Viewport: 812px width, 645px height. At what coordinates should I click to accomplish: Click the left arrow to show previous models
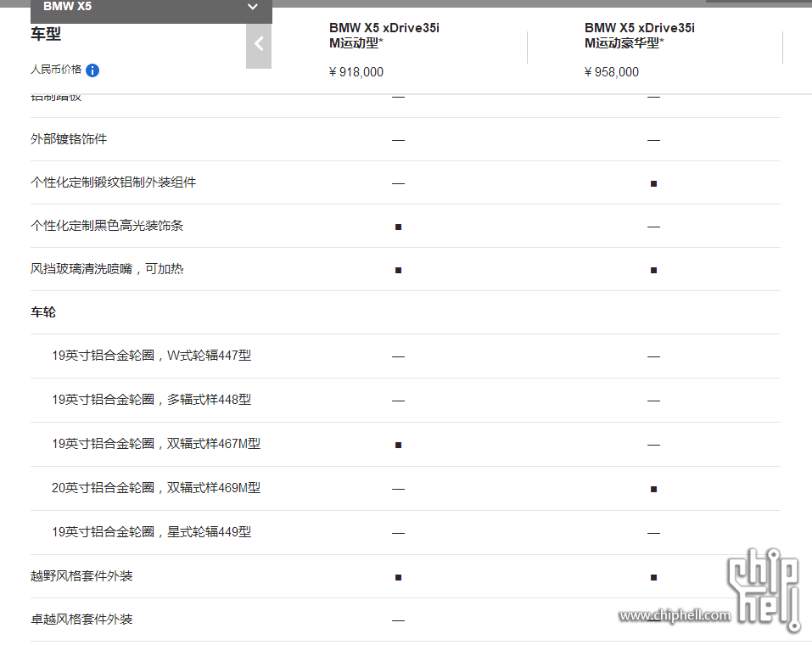[259, 44]
